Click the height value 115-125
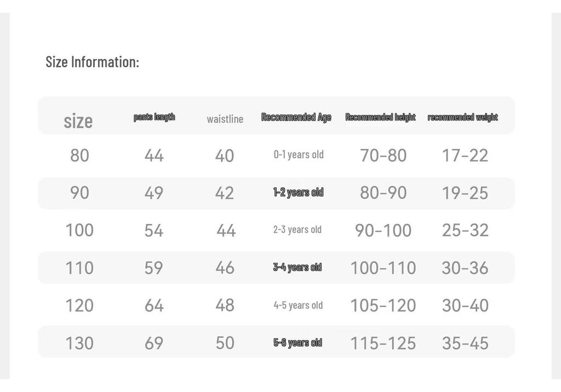 pos(383,343)
